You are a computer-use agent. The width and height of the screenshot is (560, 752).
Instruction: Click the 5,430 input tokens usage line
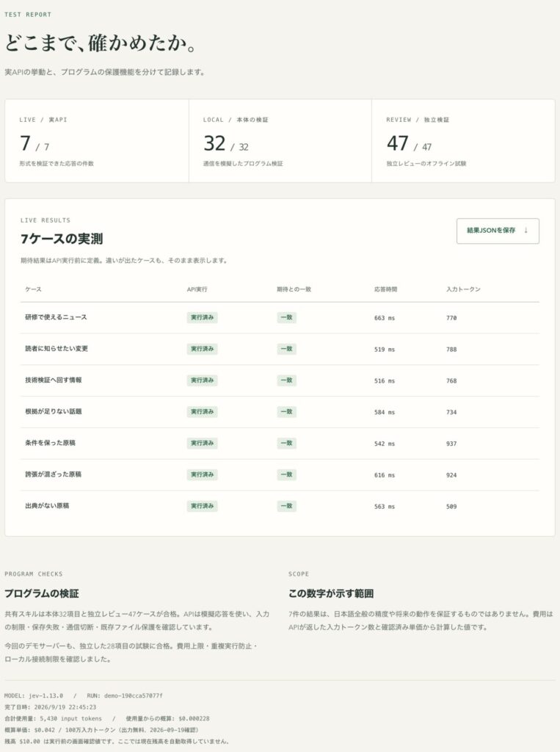point(54,718)
